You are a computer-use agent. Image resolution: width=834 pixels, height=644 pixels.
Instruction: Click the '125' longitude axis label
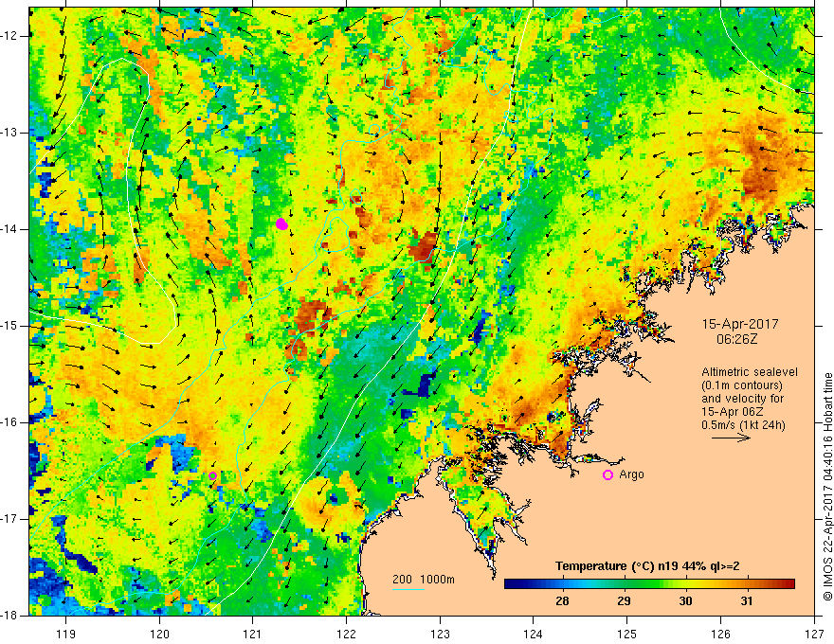coord(627,634)
